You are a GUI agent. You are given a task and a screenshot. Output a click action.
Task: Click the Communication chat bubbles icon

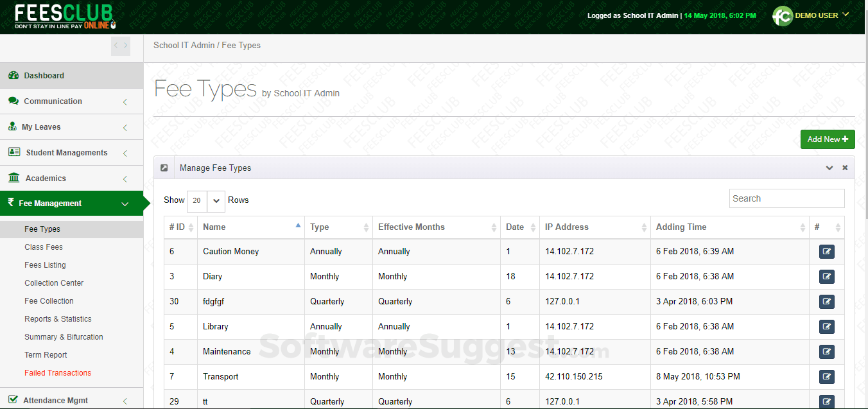(x=13, y=101)
